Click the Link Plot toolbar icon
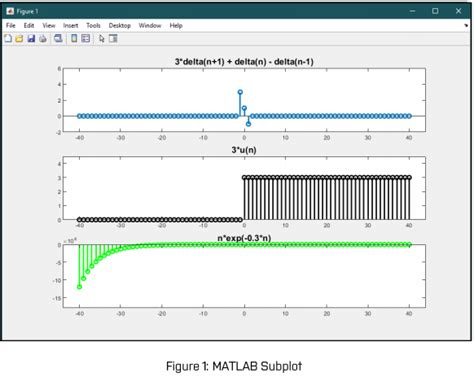The image size is (474, 386). point(58,38)
